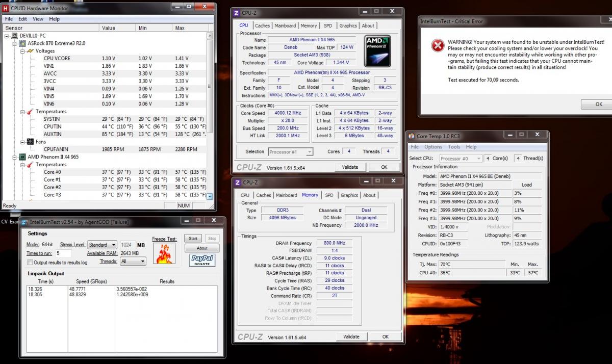Click the thermometer icon for Temperatures under ASRock board
This screenshot has height=364, width=612.
click(x=31, y=112)
